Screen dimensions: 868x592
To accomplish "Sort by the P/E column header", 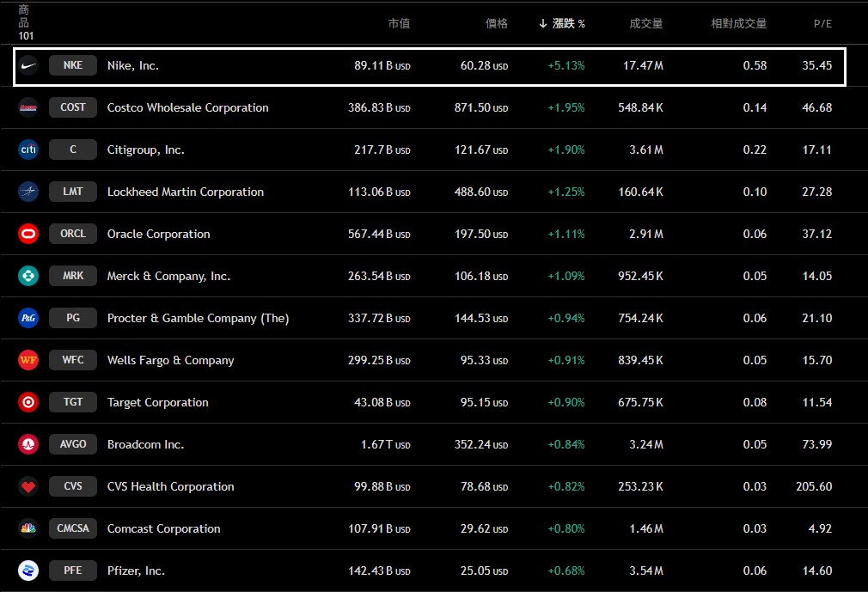I will 822,23.
